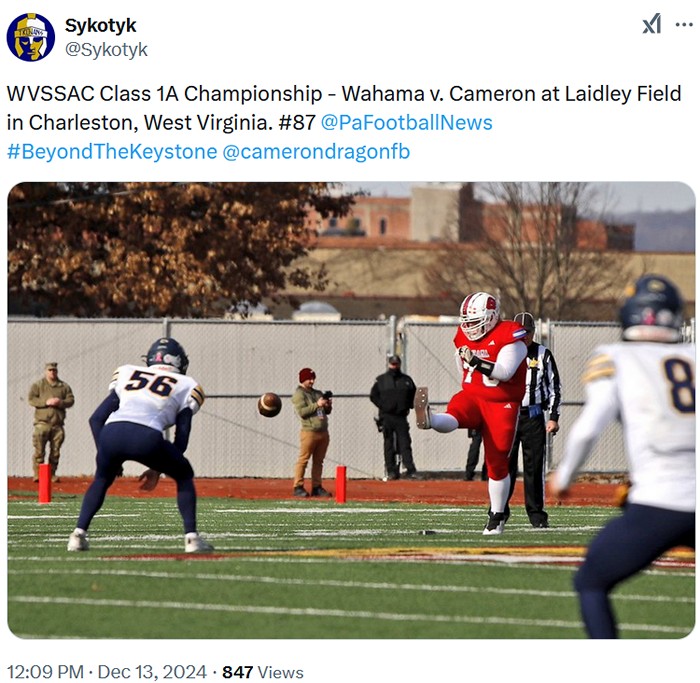Click the 12:09 PM Dec 13, 2024 timestamp
The width and height of the screenshot is (700, 683).
(x=107, y=671)
